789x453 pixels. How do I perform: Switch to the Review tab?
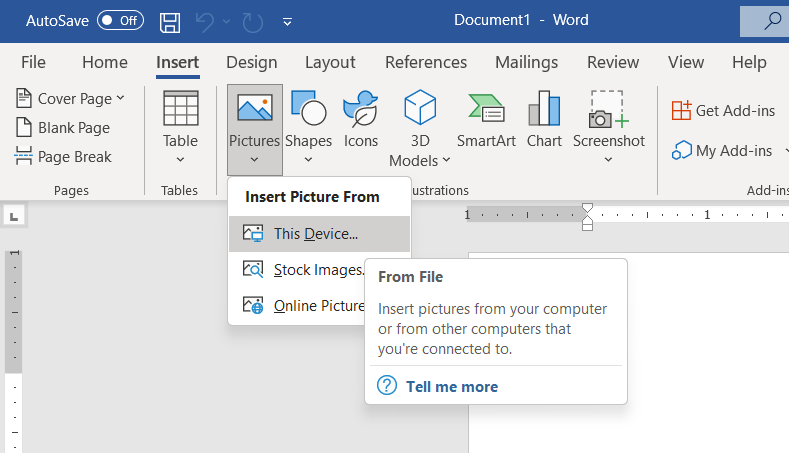point(613,62)
